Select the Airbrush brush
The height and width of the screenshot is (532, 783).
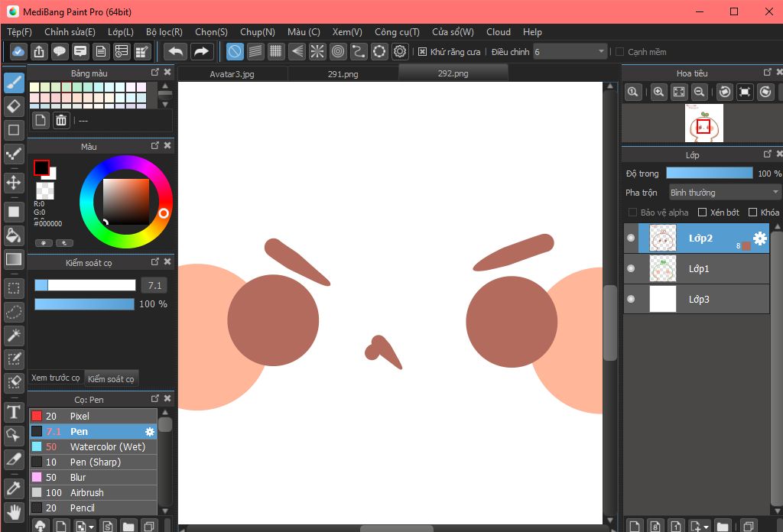(93, 492)
